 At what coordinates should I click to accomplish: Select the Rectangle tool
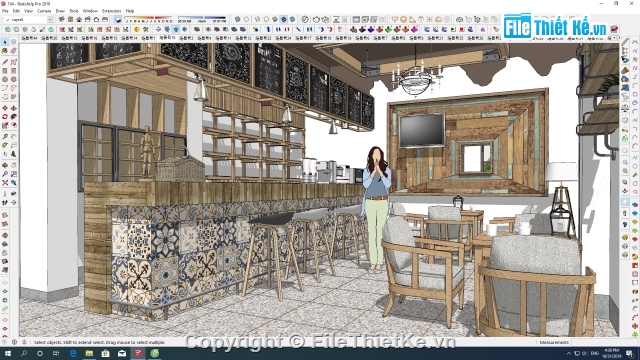tap(5, 71)
